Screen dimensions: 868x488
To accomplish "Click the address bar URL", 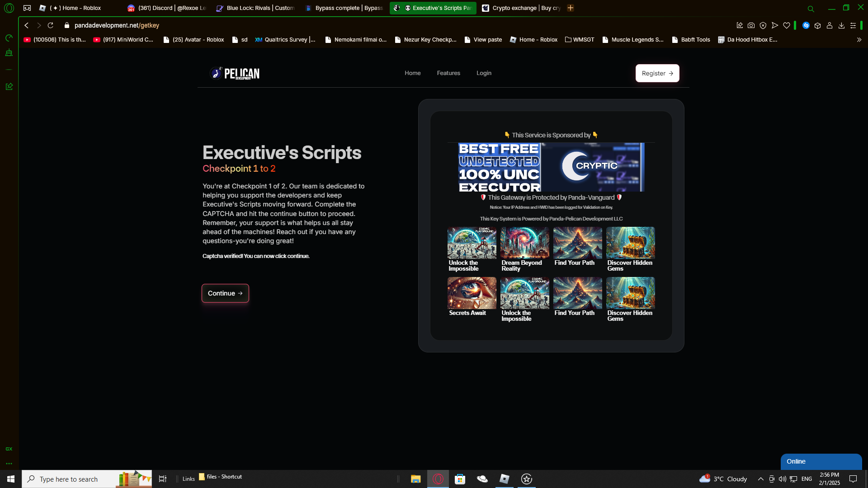I will [117, 26].
